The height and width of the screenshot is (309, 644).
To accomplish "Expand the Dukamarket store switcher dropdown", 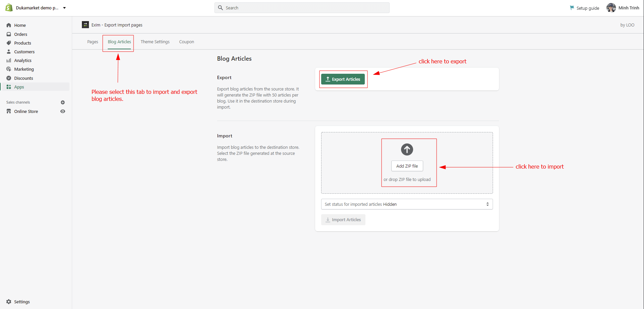I will pos(64,8).
